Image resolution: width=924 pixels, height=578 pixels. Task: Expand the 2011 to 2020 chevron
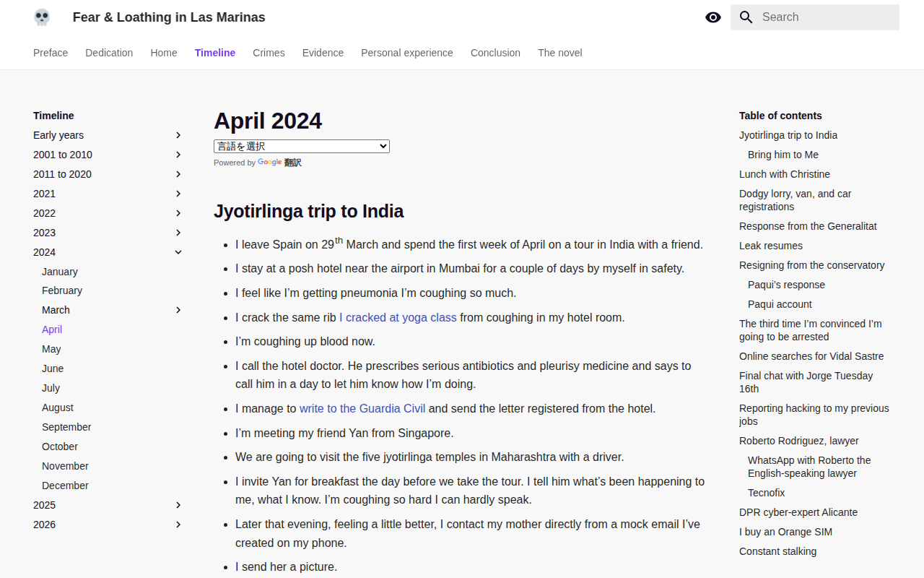tap(178, 174)
